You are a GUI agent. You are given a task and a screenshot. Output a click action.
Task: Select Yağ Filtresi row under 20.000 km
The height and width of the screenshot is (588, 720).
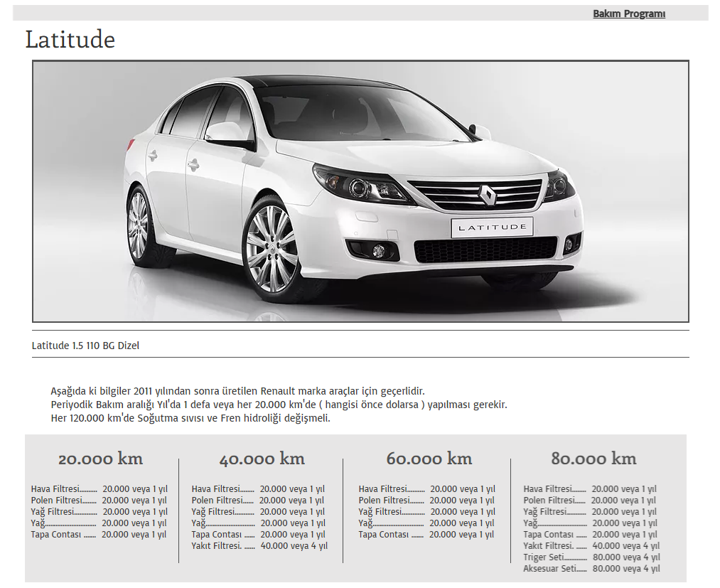pyautogui.click(x=100, y=512)
